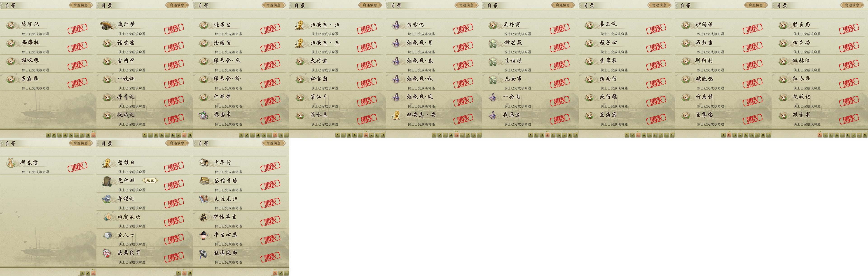Click 奇遇信息 above the 少年行 entry
The image size is (868, 276).
pos(273,143)
